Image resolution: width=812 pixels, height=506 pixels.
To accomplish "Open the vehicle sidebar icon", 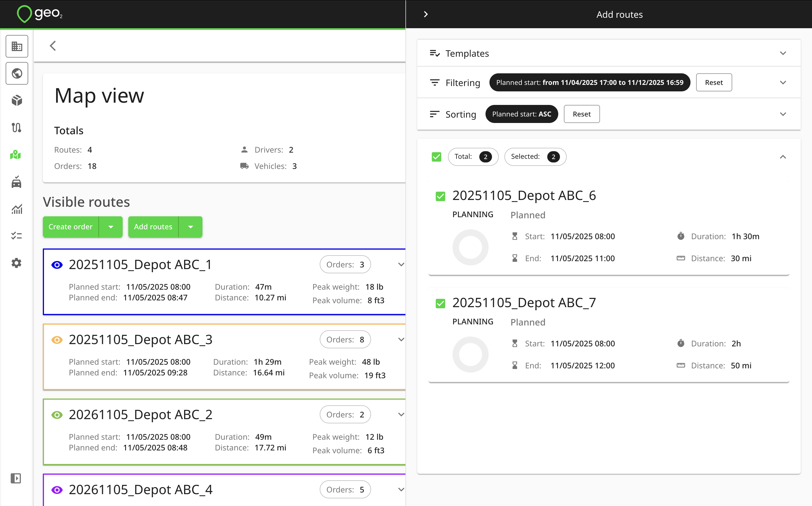I will point(17,182).
